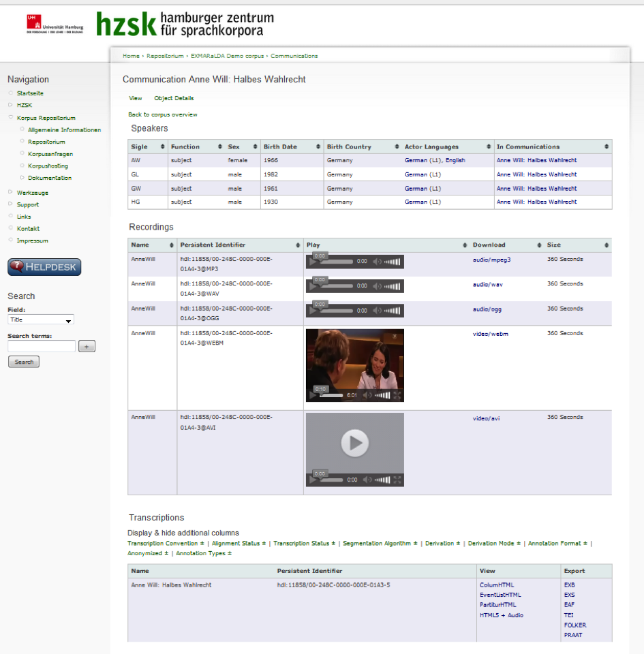Open the Object Details tab
Viewport: 644px width, 654px height.
[x=174, y=98]
